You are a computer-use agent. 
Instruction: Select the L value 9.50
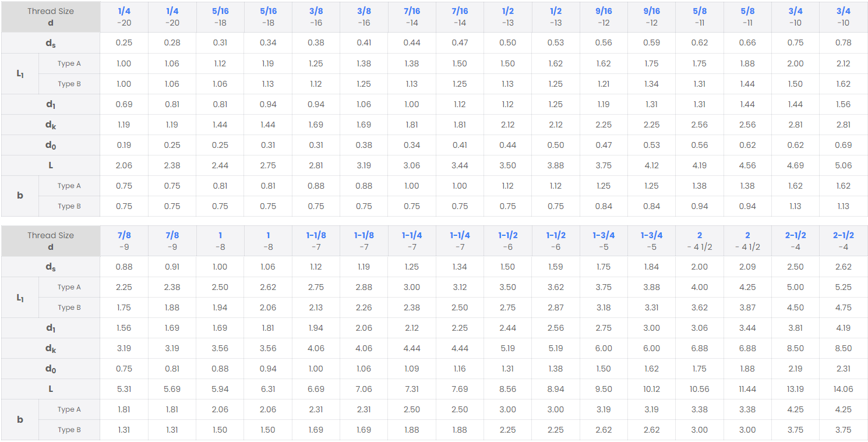pos(604,389)
